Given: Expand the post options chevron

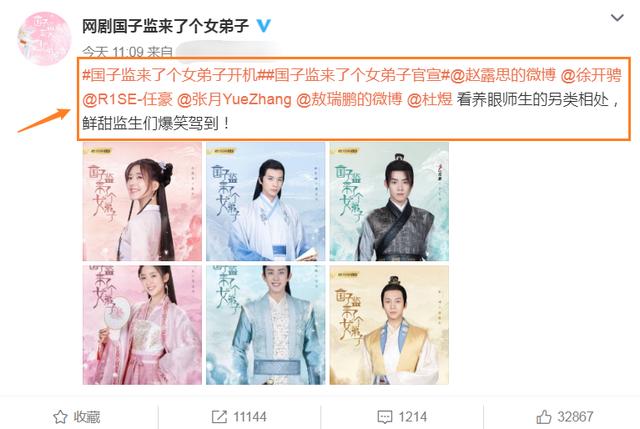Looking at the screenshot, I should pos(617,18).
